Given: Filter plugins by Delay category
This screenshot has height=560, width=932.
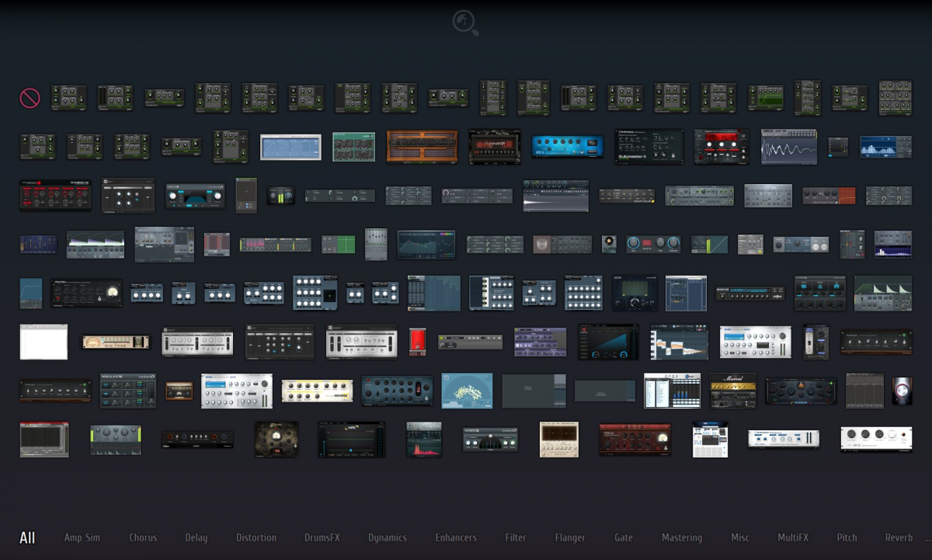Looking at the screenshot, I should click(x=196, y=537).
